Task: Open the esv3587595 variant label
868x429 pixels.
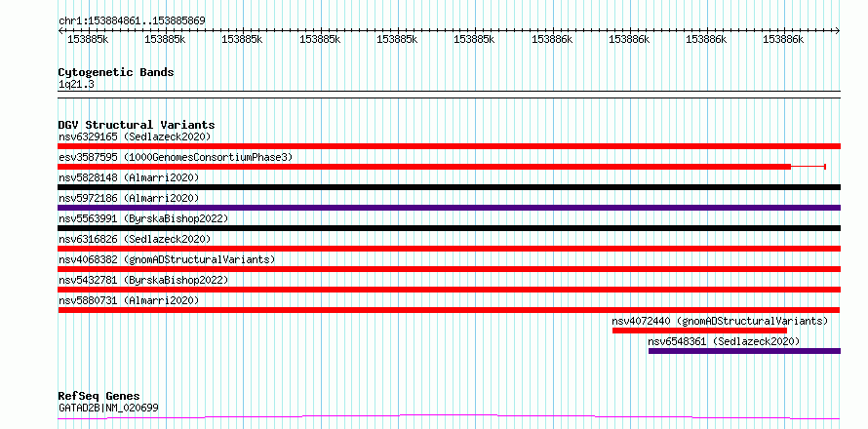Action: pos(175,157)
